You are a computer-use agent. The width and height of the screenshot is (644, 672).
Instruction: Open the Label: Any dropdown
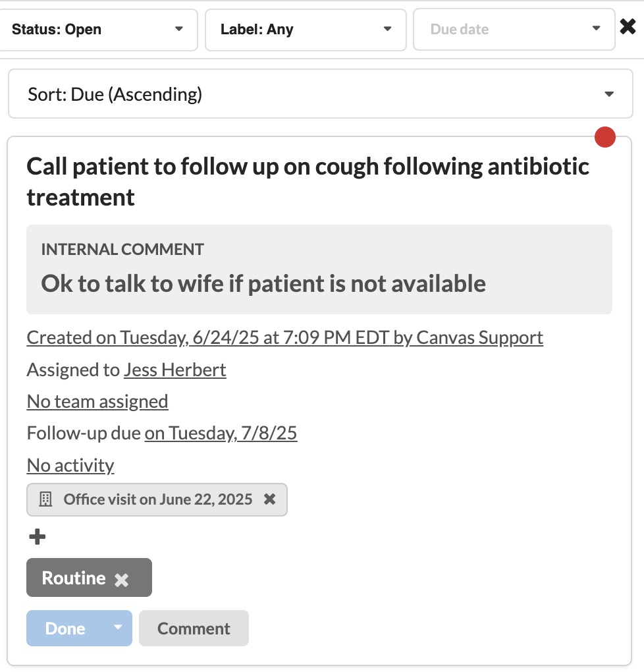pos(305,30)
